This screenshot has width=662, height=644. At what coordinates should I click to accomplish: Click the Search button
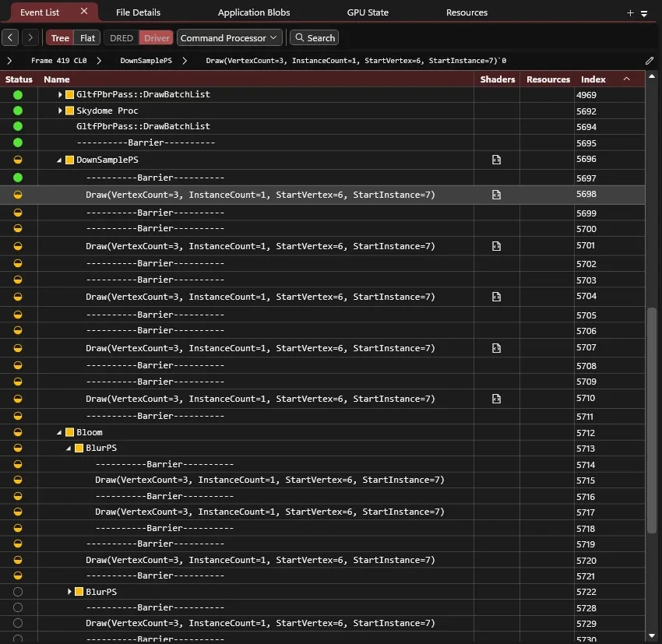[315, 38]
